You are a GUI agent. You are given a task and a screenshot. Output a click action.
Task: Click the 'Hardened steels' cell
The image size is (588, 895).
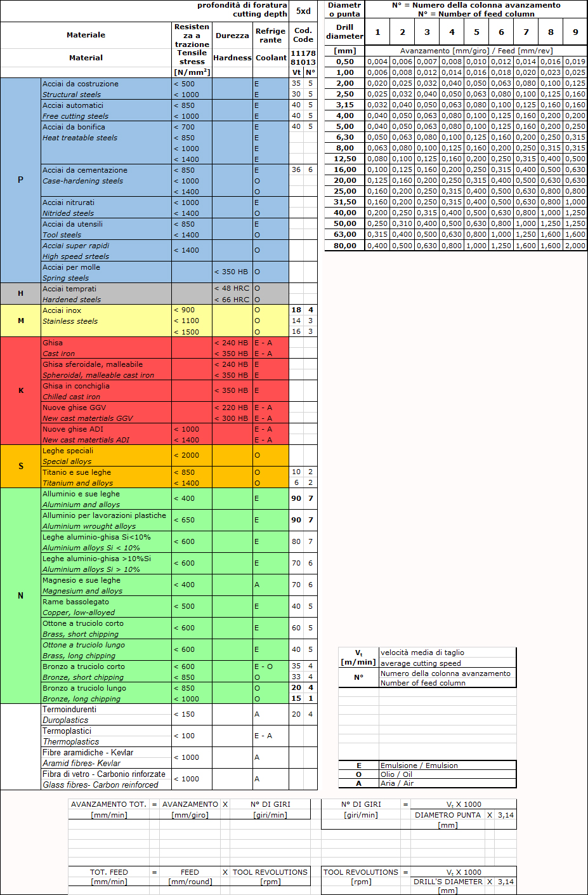107,300
